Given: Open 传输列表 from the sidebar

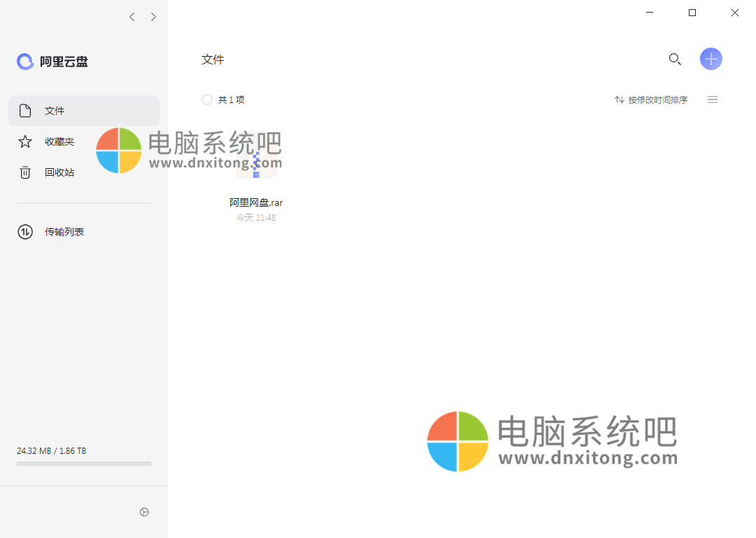Looking at the screenshot, I should pos(64,231).
